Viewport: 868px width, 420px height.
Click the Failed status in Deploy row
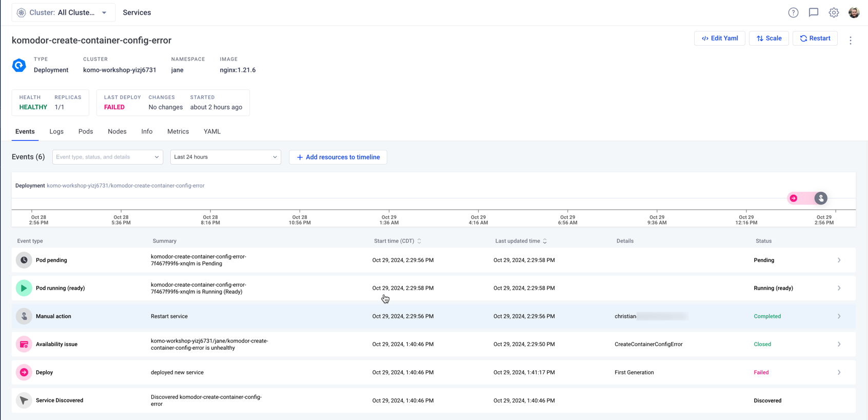click(x=761, y=372)
